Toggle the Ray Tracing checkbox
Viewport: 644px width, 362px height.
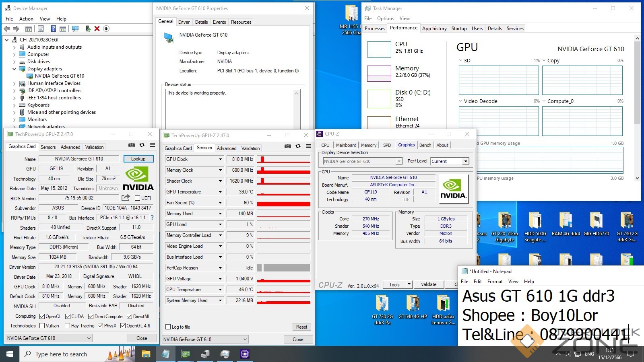[68, 326]
